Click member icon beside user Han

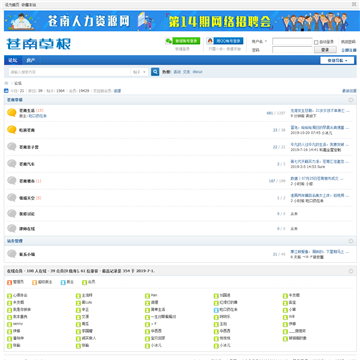coord(147,295)
